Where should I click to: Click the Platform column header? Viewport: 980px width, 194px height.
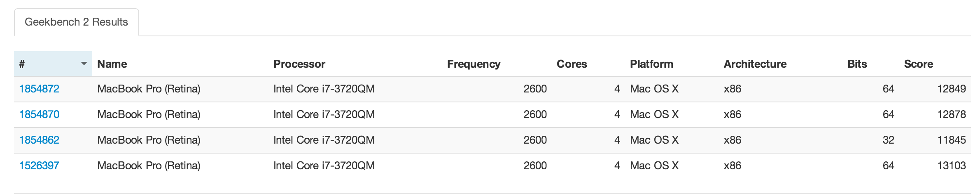pyautogui.click(x=651, y=64)
